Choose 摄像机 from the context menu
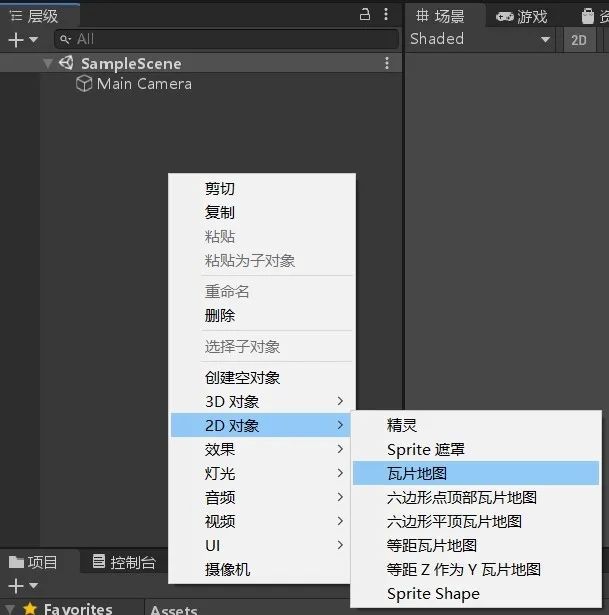Screen dimensions: 609x615 pyautogui.click(x=227, y=570)
